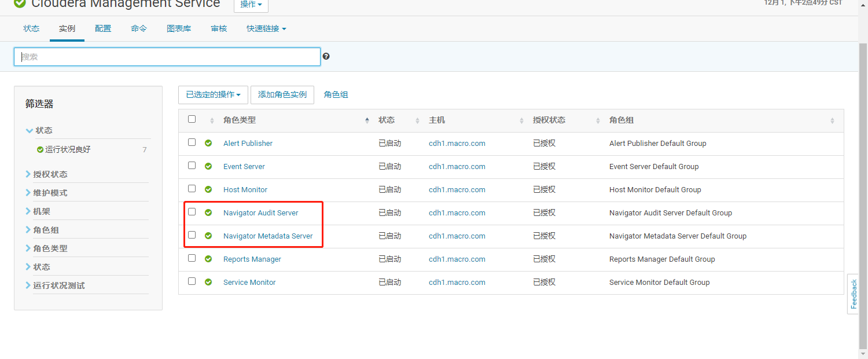The image size is (868, 359).
Task: Expand the 角色类型 filter
Action: 46,248
